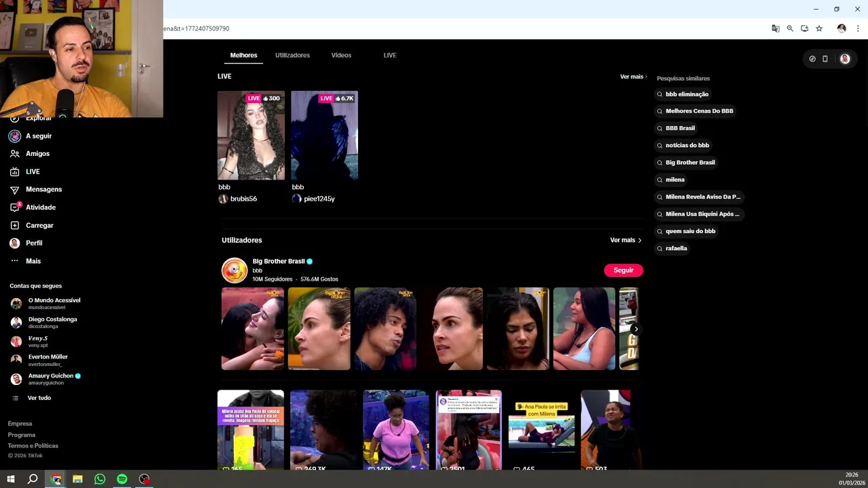Click the Chrome translate page icon
Image resolution: width=868 pixels, height=488 pixels.
pyautogui.click(x=776, y=28)
